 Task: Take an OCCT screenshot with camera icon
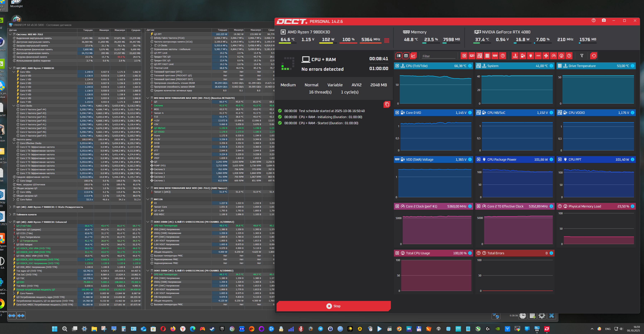click(604, 21)
